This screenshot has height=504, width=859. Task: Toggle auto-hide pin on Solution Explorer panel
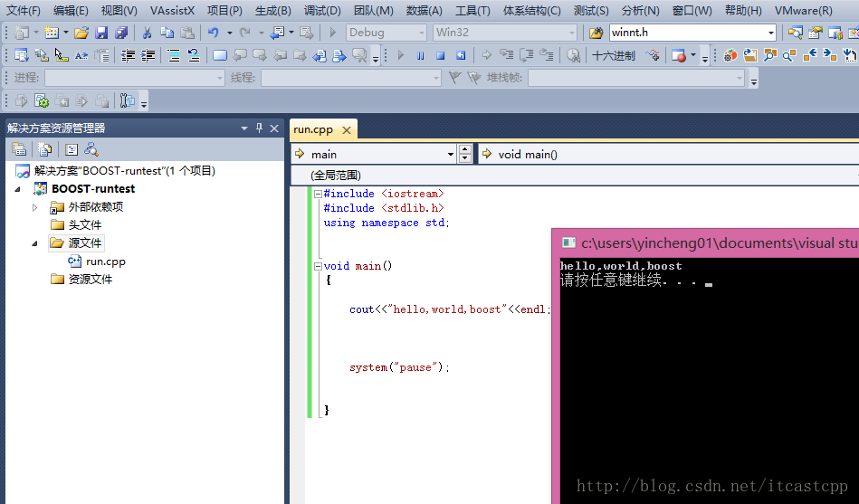tap(259, 128)
